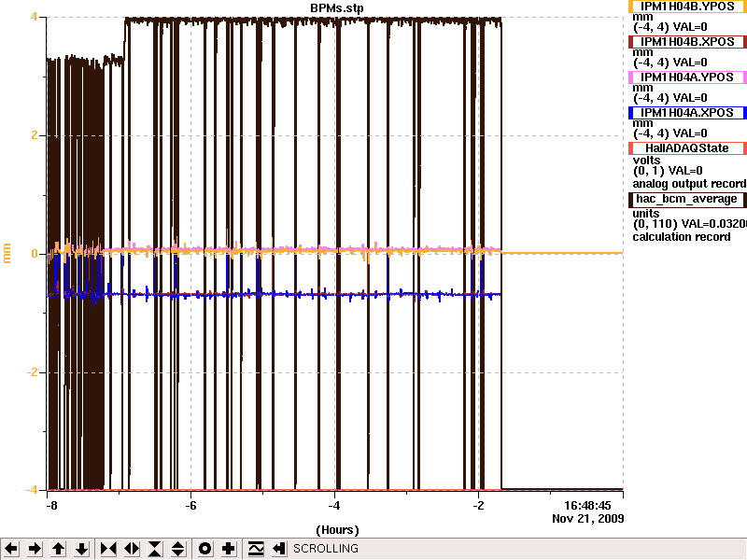The image size is (747, 560).
Task: Click the -8 hours tick label
Action: (51, 506)
